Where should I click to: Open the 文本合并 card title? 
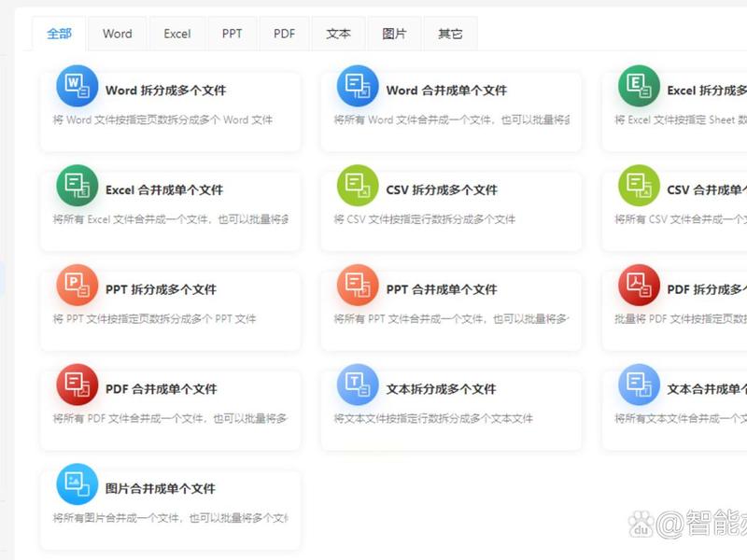(707, 389)
